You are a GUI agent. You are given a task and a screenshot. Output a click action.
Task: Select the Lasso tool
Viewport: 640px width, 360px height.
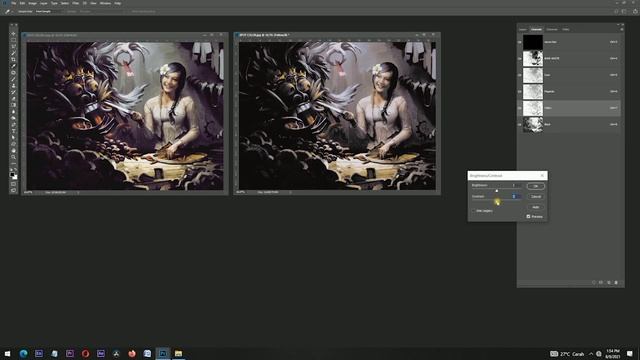tap(13, 47)
